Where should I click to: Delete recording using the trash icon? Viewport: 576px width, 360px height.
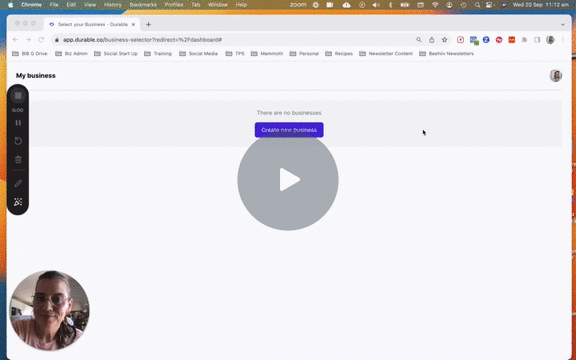tap(18, 159)
